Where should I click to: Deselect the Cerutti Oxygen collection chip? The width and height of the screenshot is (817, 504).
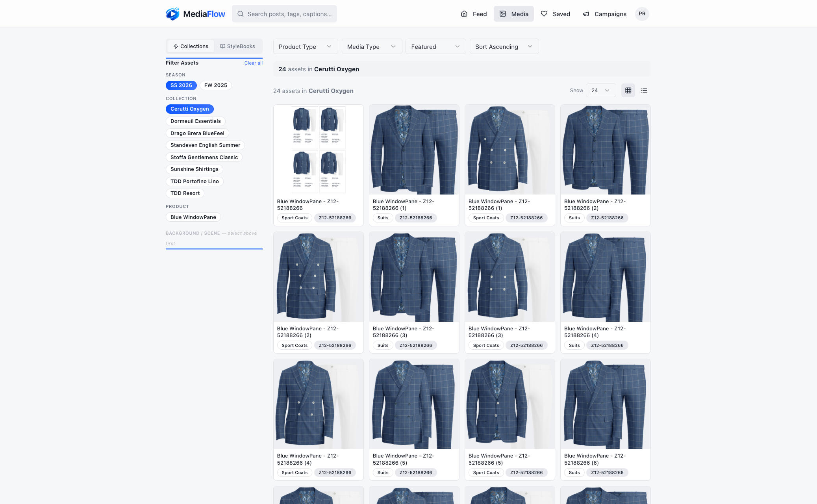click(190, 109)
